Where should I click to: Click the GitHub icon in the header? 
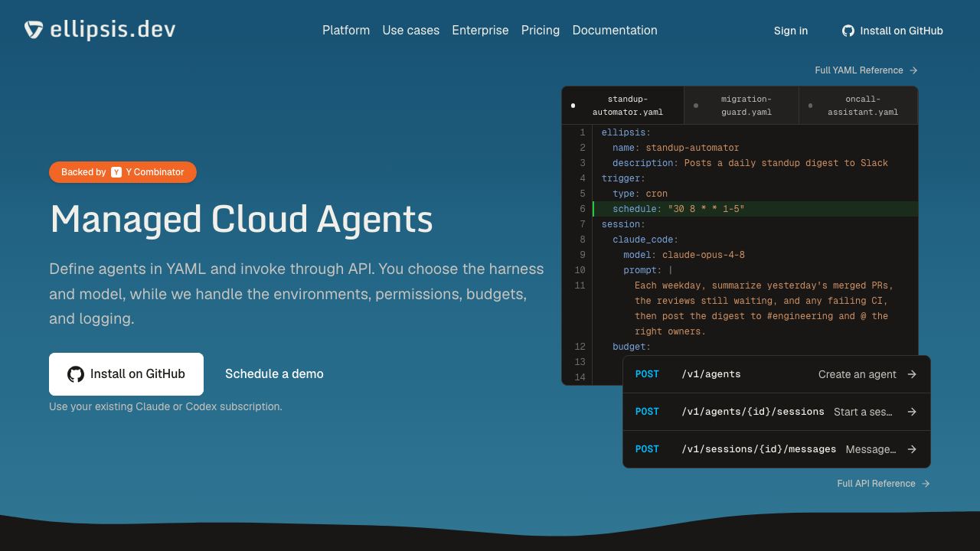pyautogui.click(x=848, y=31)
